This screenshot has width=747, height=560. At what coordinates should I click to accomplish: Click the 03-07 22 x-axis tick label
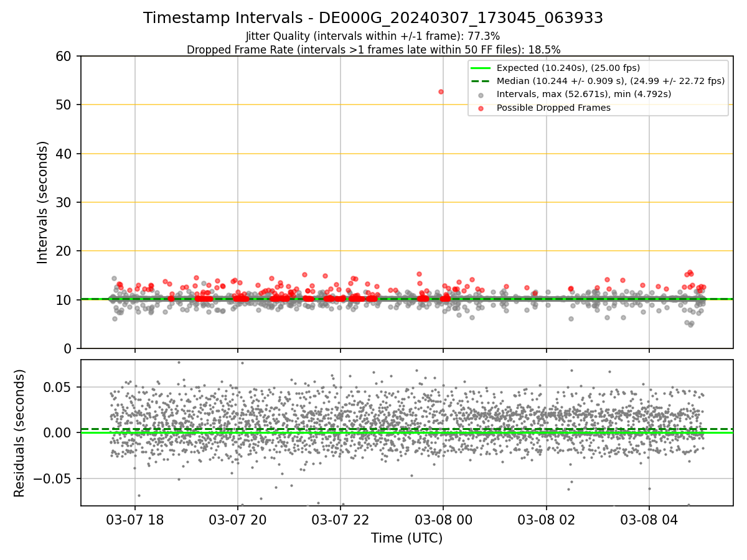(x=341, y=520)
